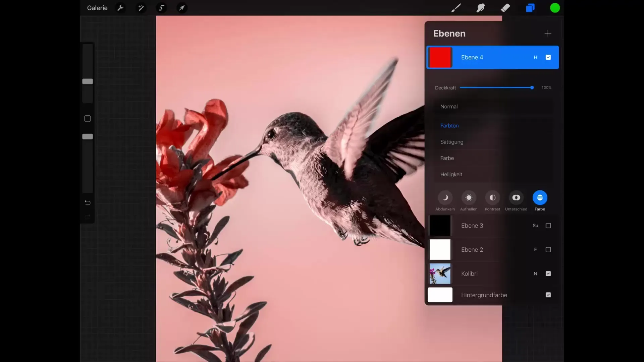Screen dimensions: 644x362
Task: Tap the square modify button in sidebar
Action: (88, 119)
